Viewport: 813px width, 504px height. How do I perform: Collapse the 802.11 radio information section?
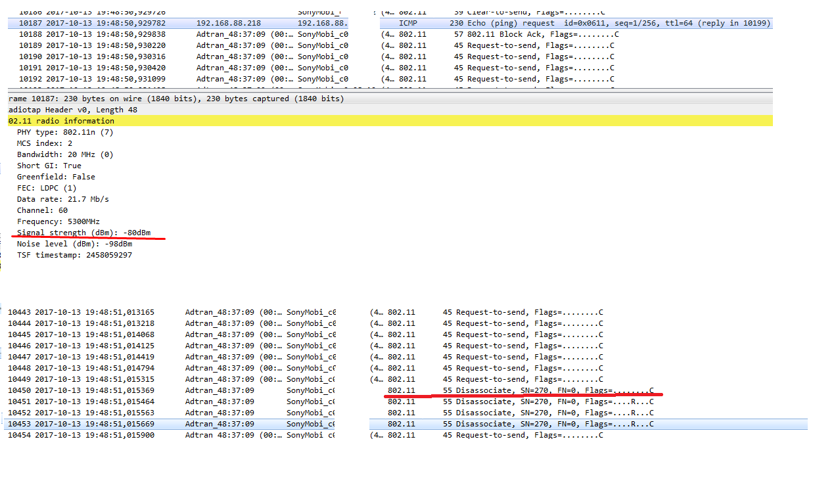61,121
